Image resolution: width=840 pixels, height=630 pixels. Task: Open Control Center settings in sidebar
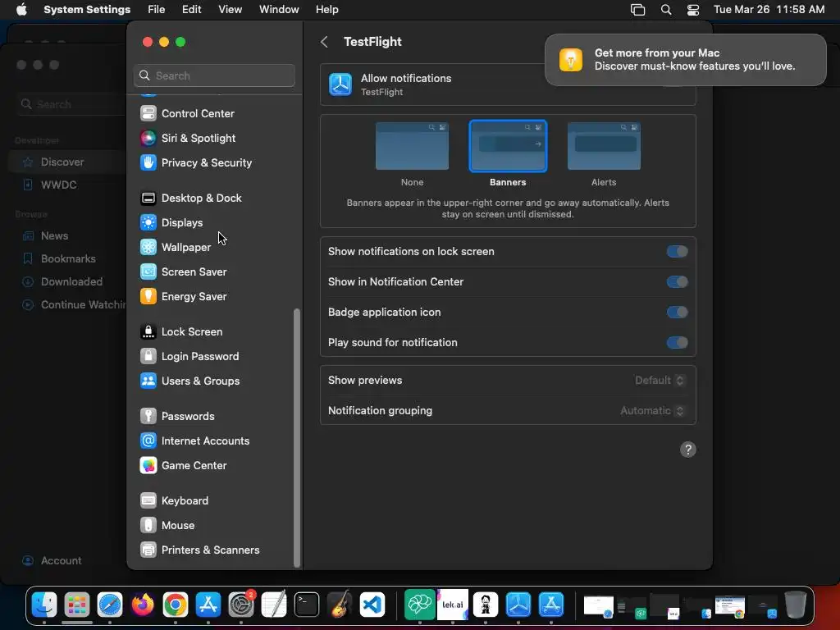188,113
